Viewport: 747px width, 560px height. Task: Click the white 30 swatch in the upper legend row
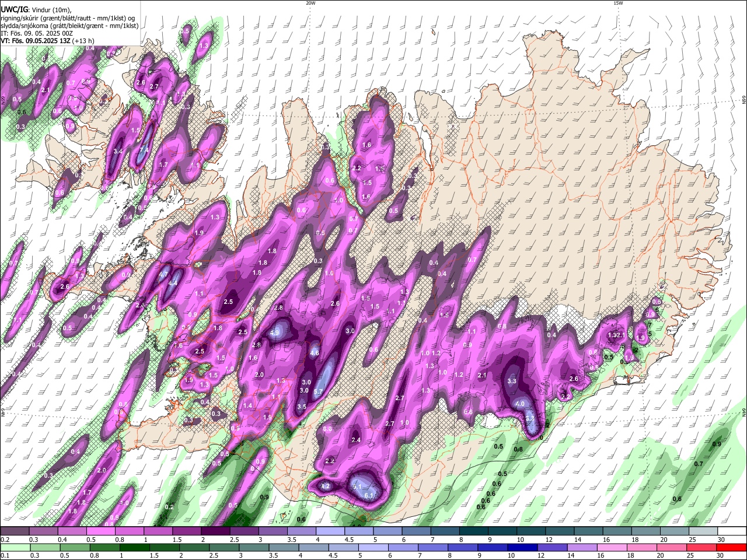point(732,531)
